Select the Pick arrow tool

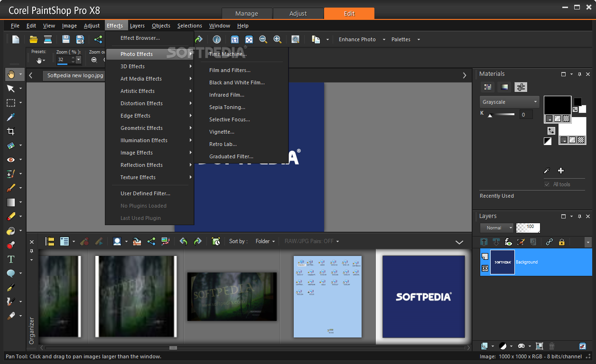pos(11,89)
